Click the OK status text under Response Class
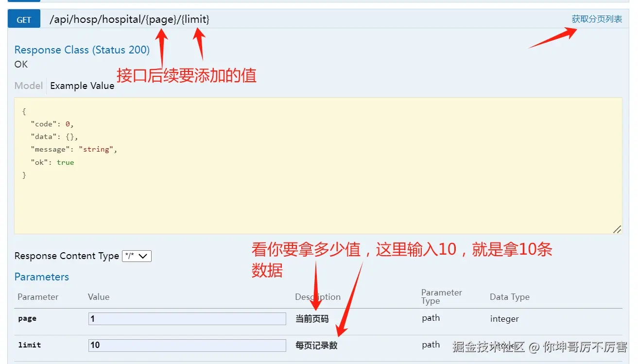The width and height of the screenshot is (638, 364). click(x=21, y=64)
